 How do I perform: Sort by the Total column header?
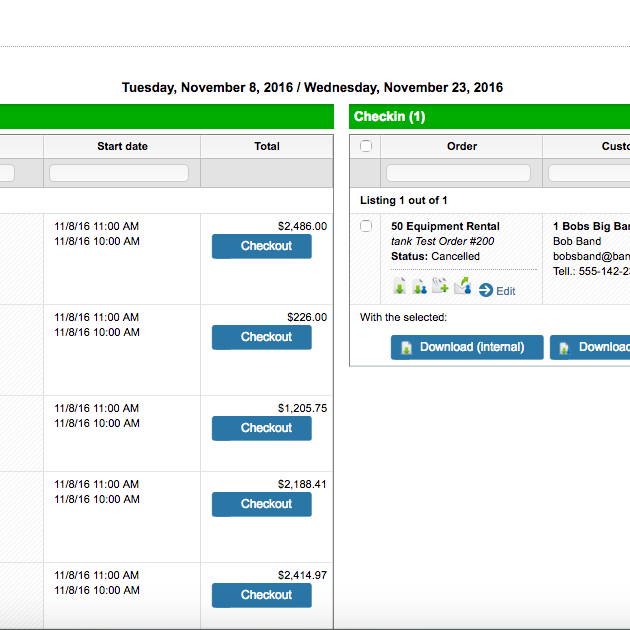(x=267, y=146)
